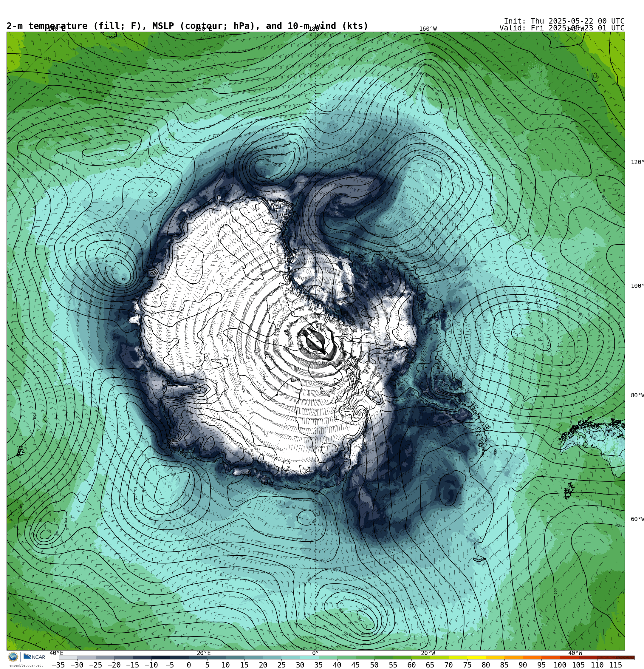Click the color swatch between 30 and 35
The width and height of the screenshot is (644, 669).
click(309, 658)
